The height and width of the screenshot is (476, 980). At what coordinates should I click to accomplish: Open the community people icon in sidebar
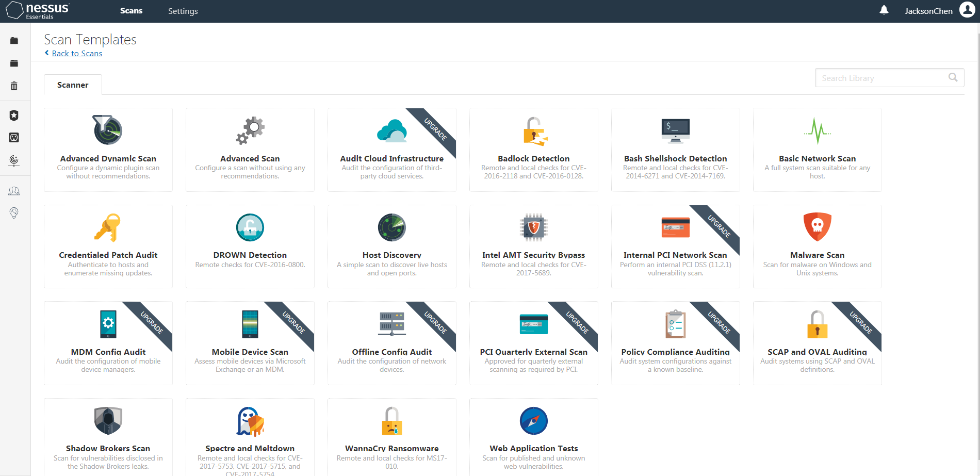tap(14, 191)
